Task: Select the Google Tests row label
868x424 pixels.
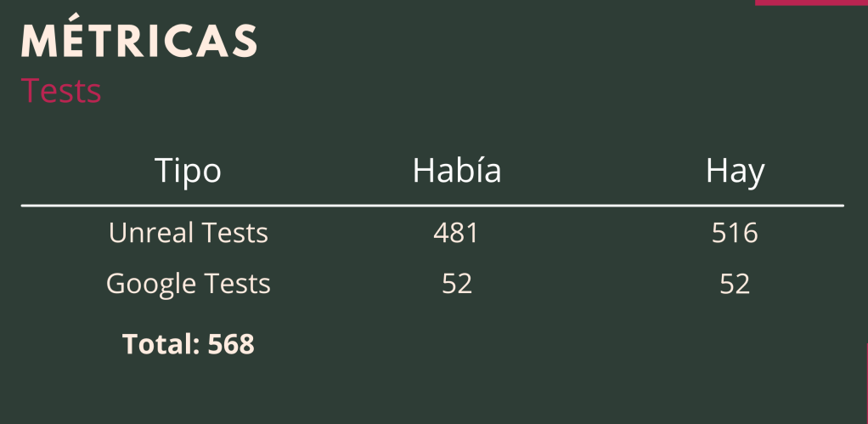Action: click(x=188, y=284)
